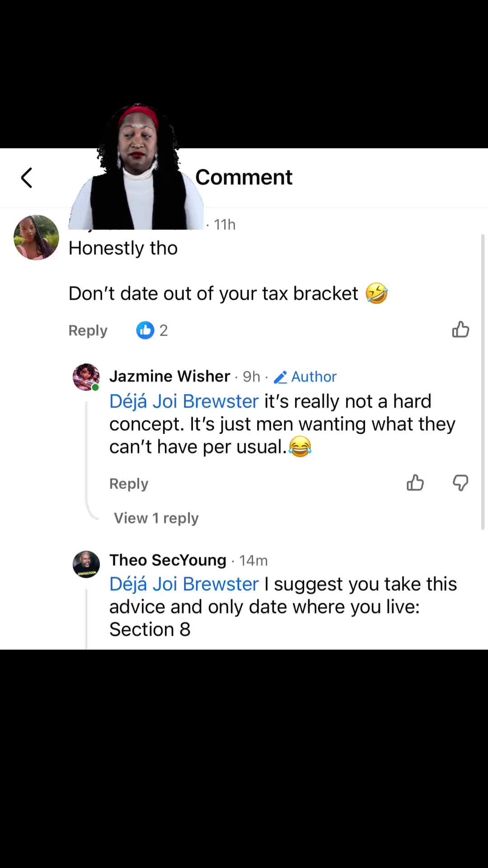Tap the rolling laughing emoji

(x=376, y=293)
